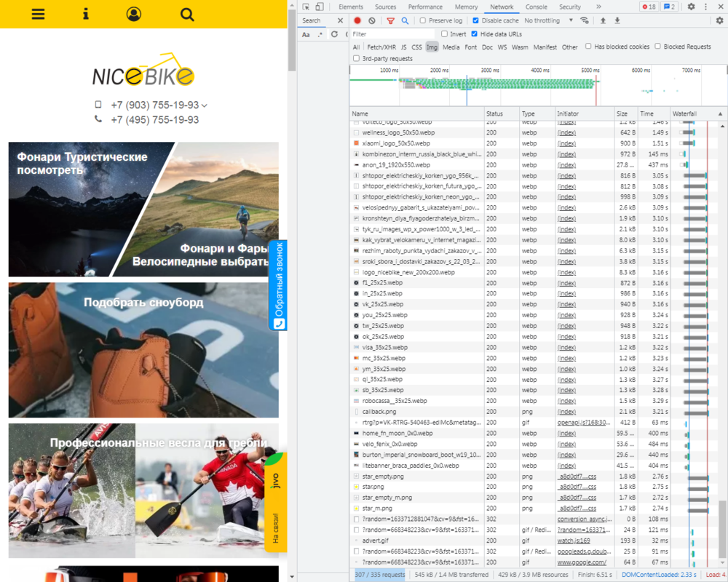Click the site search magnifier in yellow header
This screenshot has width=728, height=582.
(x=187, y=15)
